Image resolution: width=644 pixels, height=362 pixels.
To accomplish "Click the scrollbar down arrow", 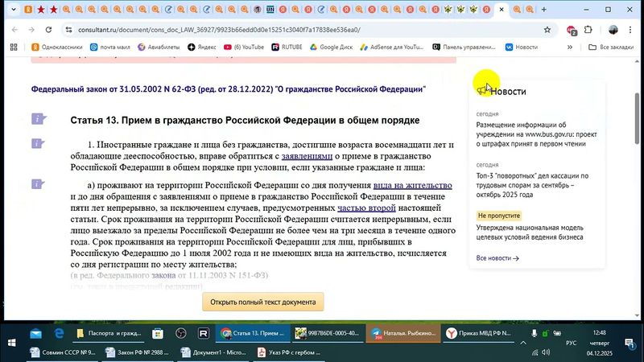I will [x=637, y=315].
